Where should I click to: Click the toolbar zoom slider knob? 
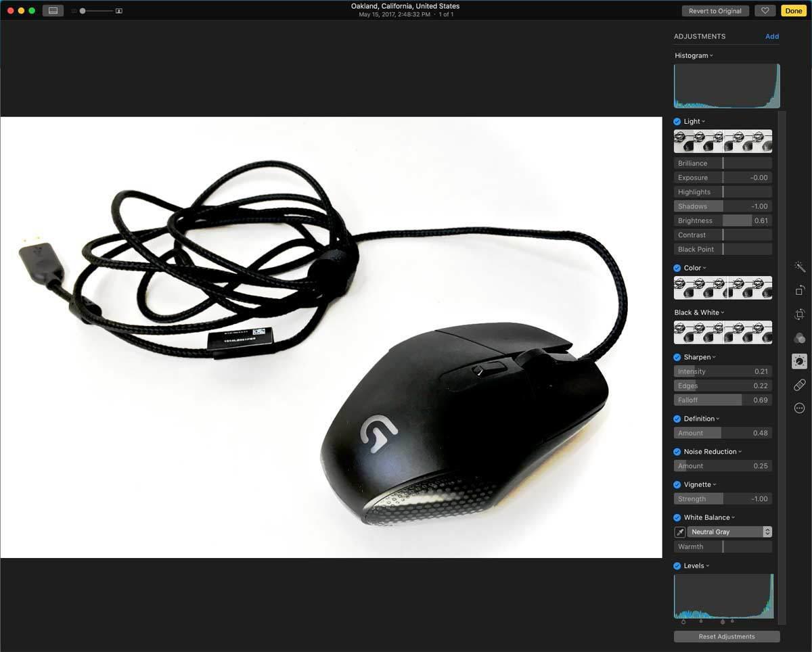click(83, 11)
